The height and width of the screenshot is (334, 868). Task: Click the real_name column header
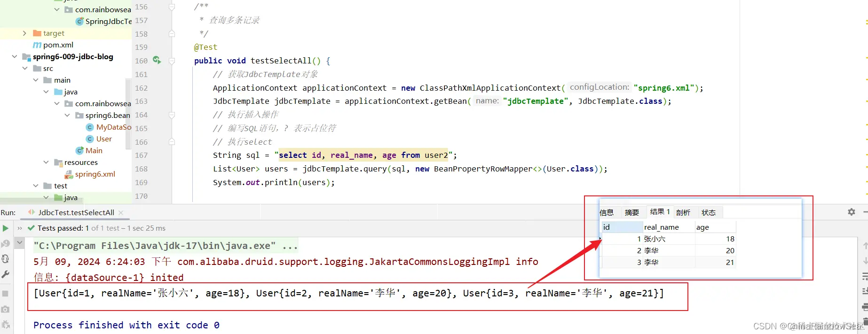tap(669, 227)
